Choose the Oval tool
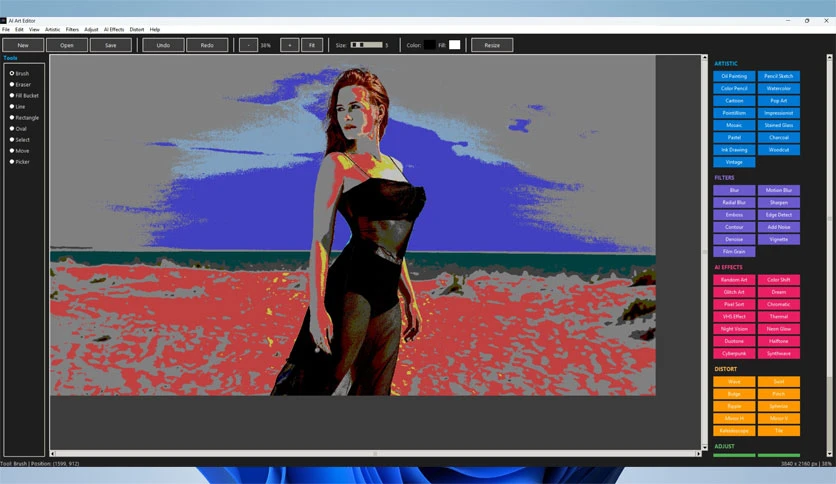 point(12,128)
